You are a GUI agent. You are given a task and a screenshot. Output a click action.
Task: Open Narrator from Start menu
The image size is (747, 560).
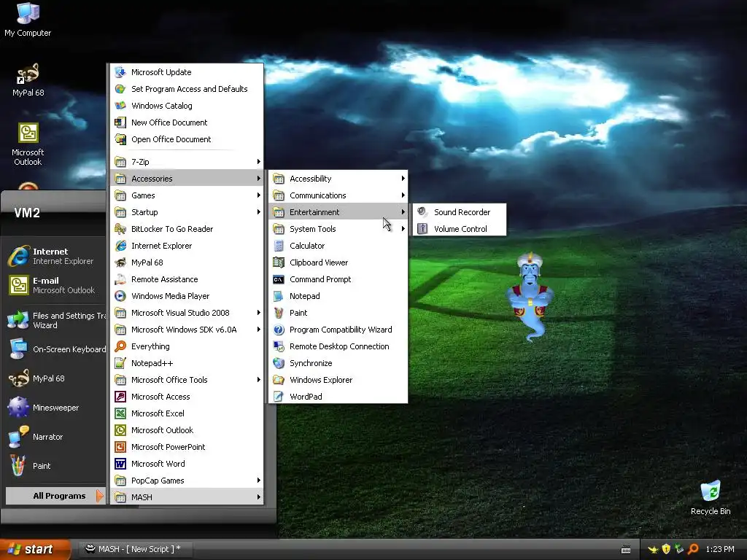(55, 437)
